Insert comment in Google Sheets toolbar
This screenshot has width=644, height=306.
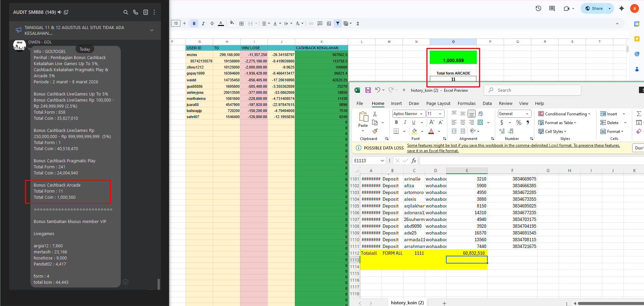pos(320,24)
